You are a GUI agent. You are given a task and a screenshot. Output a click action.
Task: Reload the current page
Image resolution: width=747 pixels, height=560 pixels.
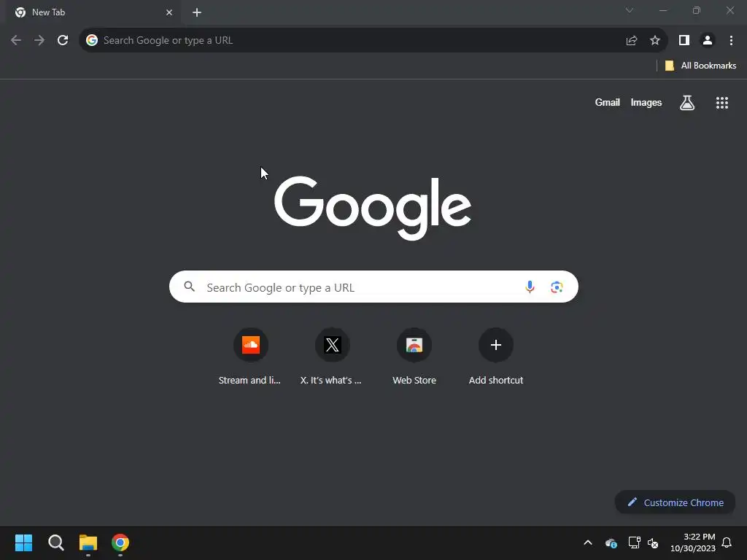(63, 41)
